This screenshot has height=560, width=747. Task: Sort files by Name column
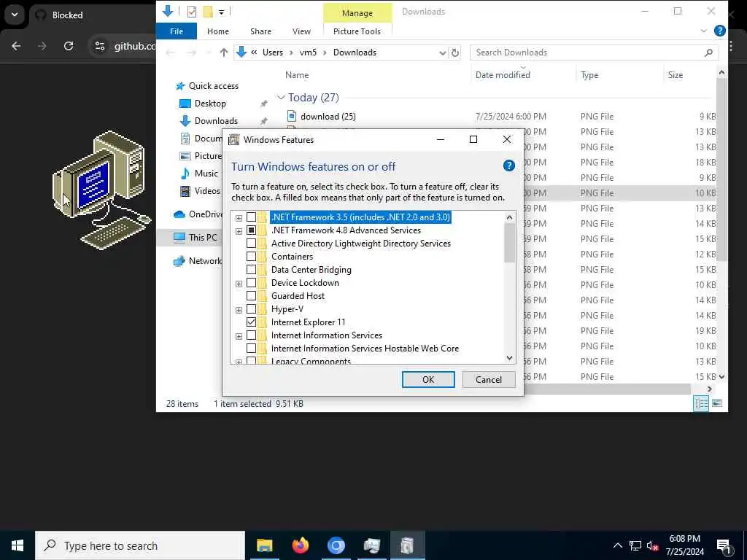coord(297,75)
